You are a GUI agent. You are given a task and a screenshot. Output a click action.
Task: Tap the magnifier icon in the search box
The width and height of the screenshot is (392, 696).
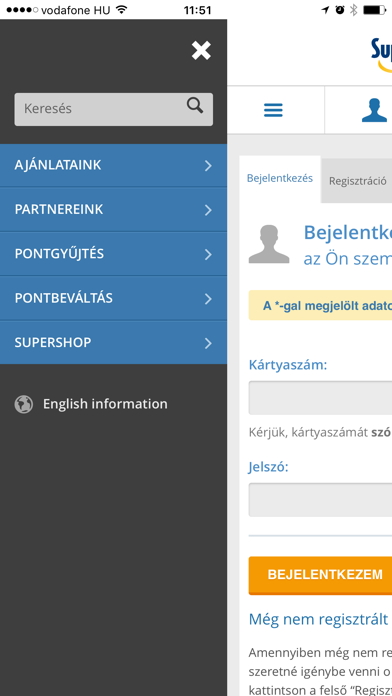(195, 106)
